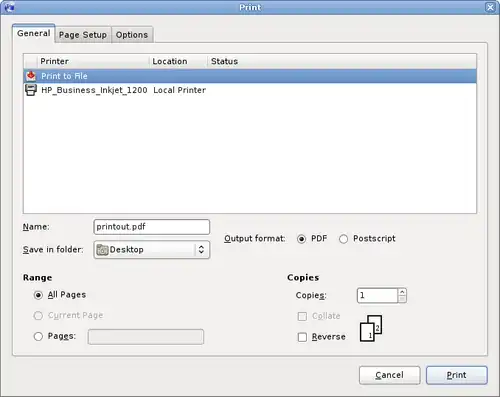Click the Desktop folder icon

coord(102,250)
